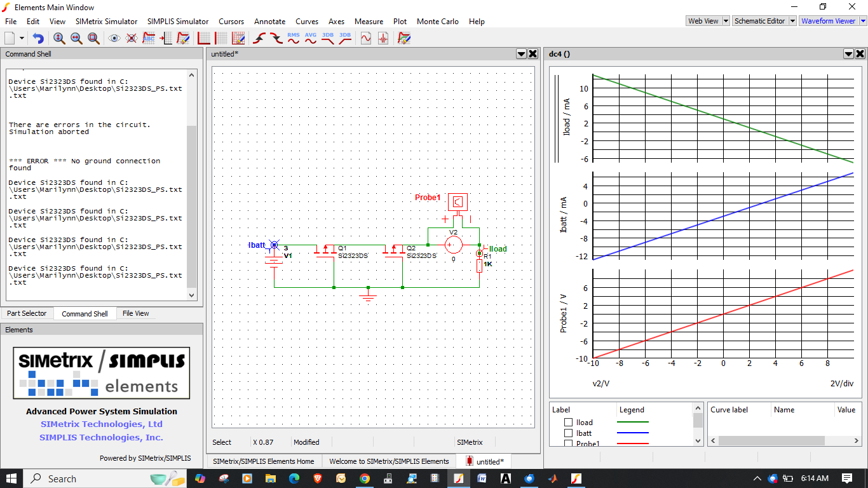
Task: Click the second 3DB high-pass icon
Action: point(345,38)
